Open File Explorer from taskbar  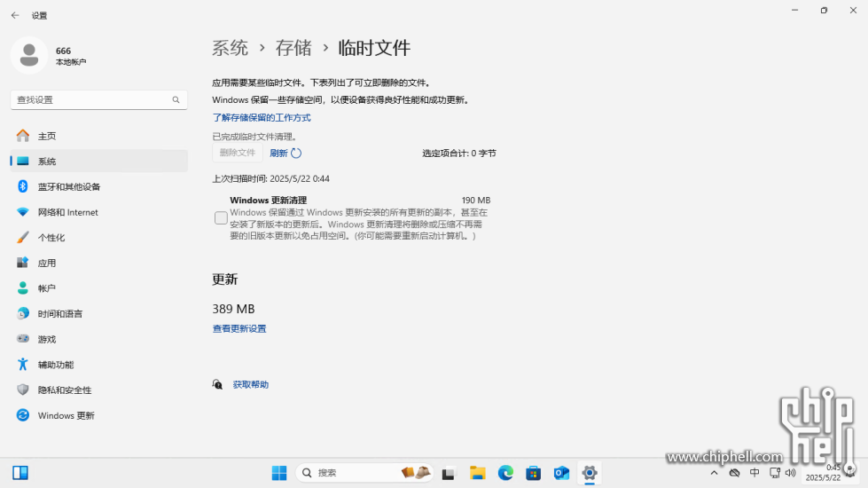point(477,473)
